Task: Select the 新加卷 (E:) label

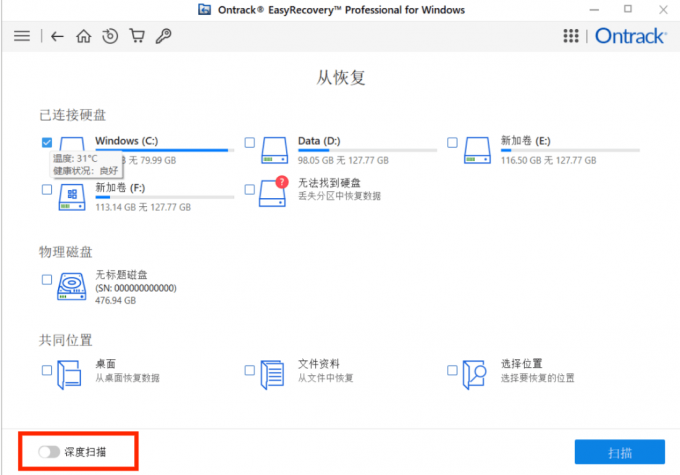Action: click(526, 141)
